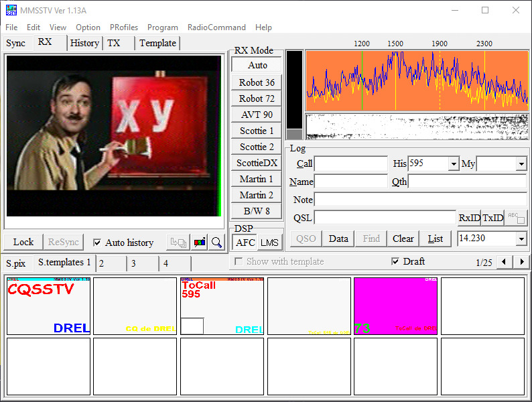This screenshot has width=532, height=402.
Task: Toggle the Auto history checkbox
Action: 98,243
